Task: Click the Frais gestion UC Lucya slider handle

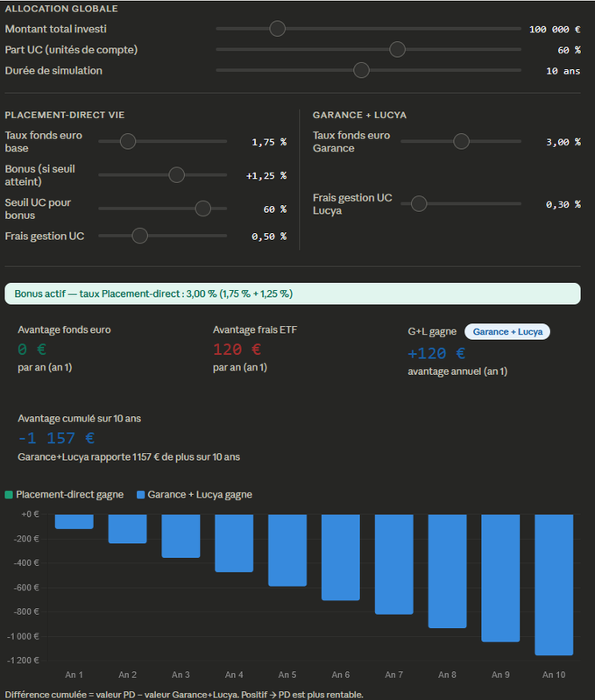Action: click(x=419, y=204)
